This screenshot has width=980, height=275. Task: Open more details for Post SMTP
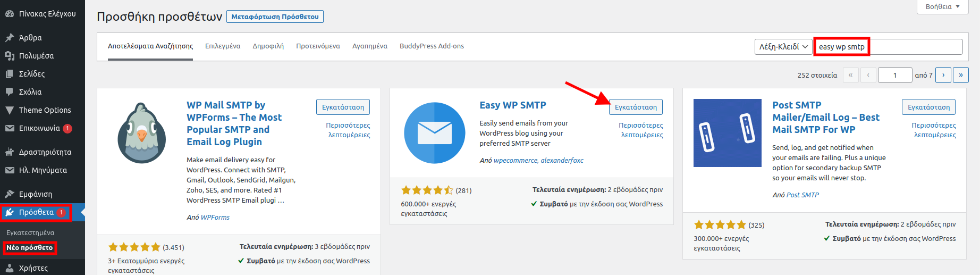[x=934, y=130]
